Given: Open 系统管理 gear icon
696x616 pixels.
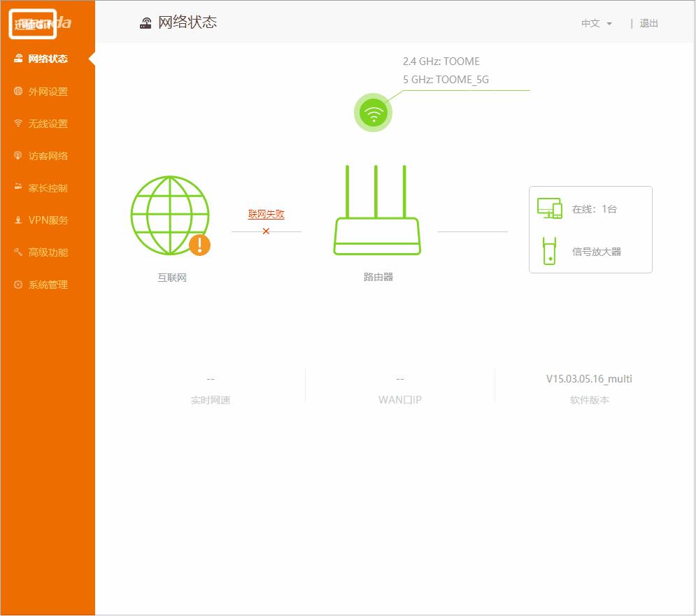Looking at the screenshot, I should coord(19,284).
